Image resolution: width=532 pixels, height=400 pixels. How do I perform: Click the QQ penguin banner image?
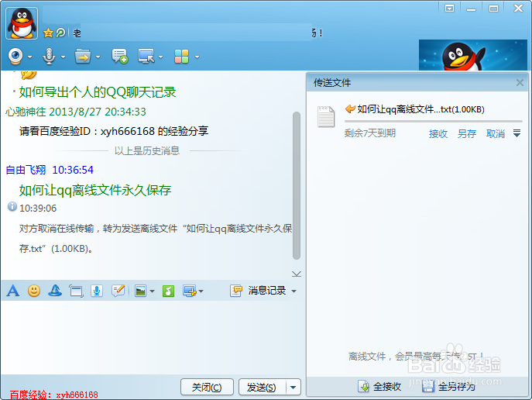[x=473, y=55]
